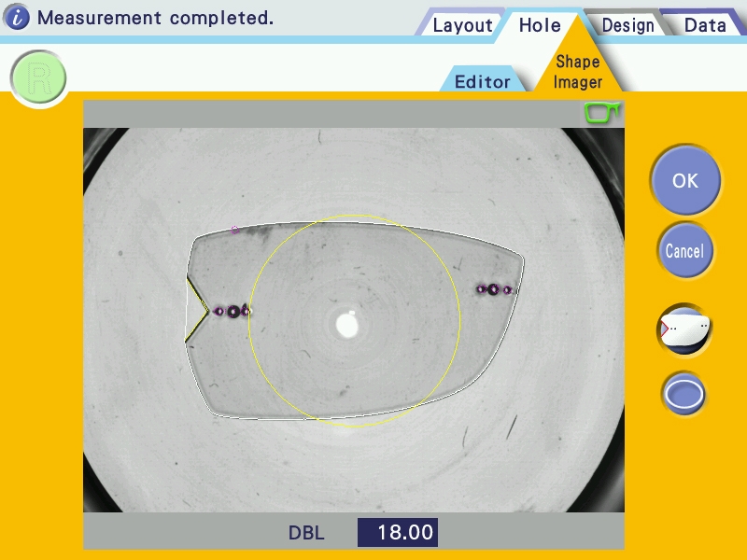This screenshot has width=747, height=560.
Task: Select the oval shape icon button
Action: pyautogui.click(x=685, y=395)
